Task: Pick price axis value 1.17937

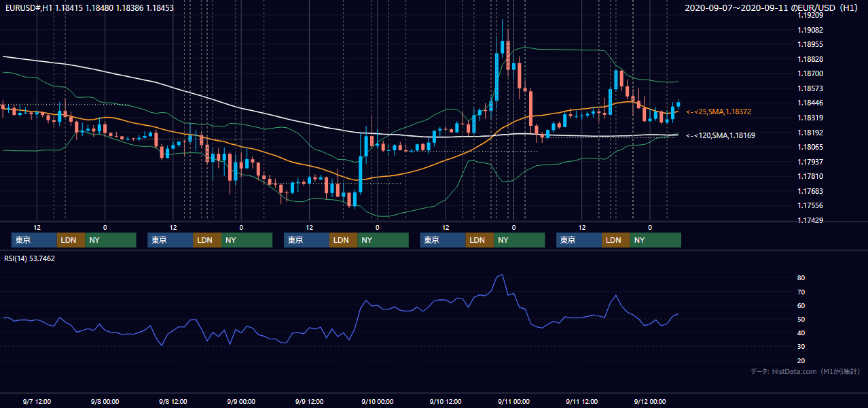Action: pos(810,162)
